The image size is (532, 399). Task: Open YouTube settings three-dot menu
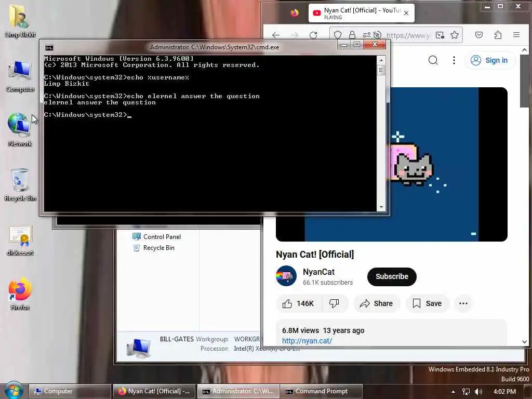tap(454, 60)
